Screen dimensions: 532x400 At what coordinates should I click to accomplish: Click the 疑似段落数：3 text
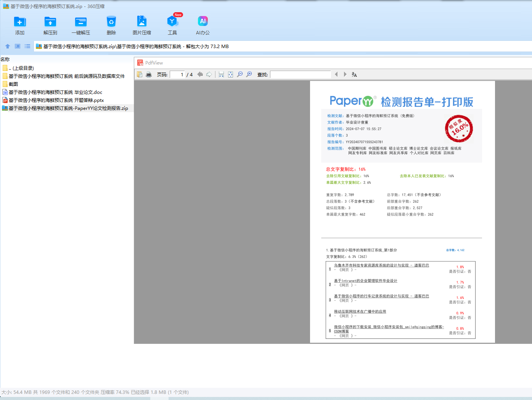[338, 208]
